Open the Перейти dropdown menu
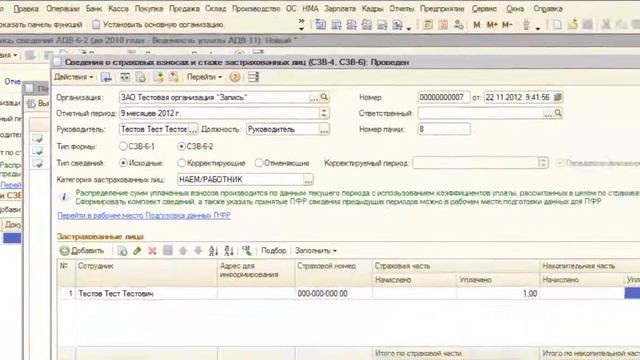The image size is (640, 360). (204, 77)
